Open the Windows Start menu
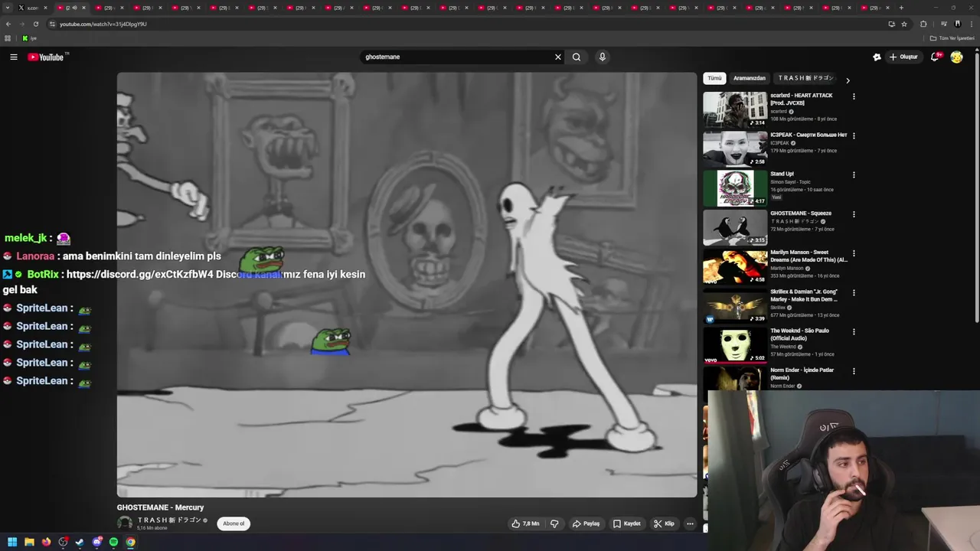Image resolution: width=980 pixels, height=551 pixels. 12,542
